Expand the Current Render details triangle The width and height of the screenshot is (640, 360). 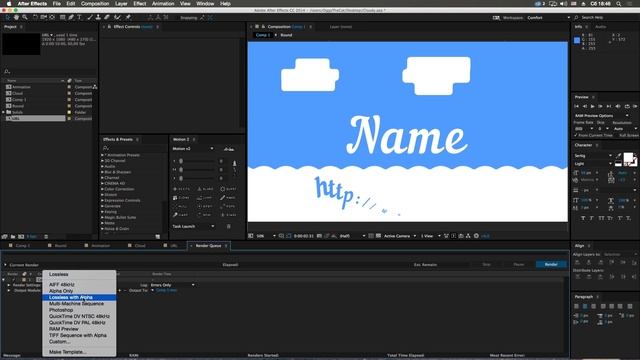[x=5, y=265]
